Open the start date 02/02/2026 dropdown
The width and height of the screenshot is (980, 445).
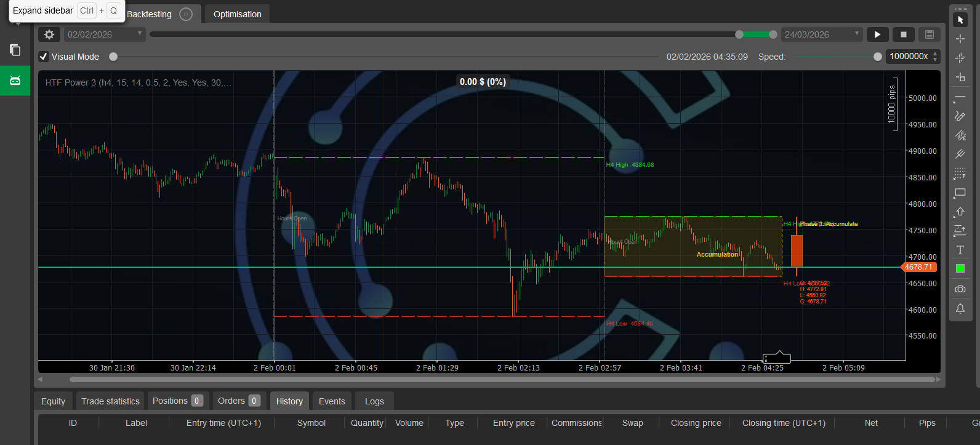click(105, 34)
